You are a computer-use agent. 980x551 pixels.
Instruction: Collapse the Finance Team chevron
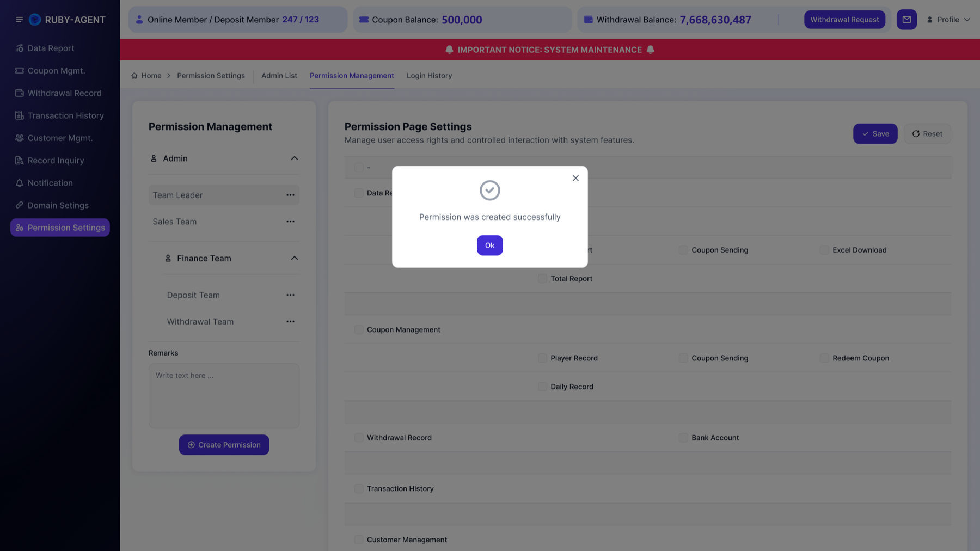(x=295, y=258)
